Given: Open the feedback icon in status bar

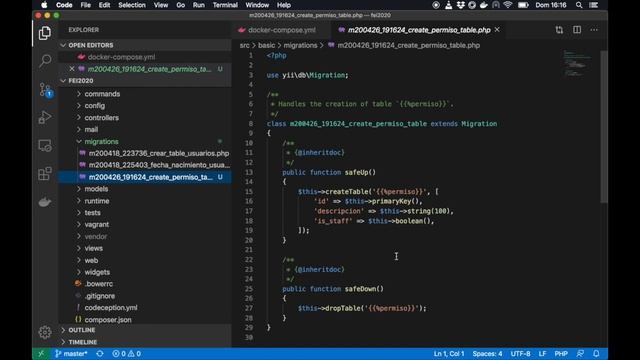Looking at the screenshot, I should click(x=580, y=354).
